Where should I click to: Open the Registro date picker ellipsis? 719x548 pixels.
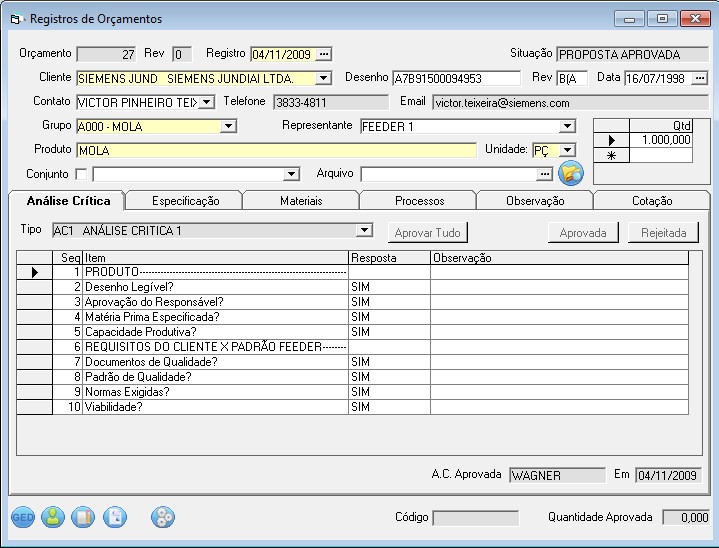click(x=324, y=54)
